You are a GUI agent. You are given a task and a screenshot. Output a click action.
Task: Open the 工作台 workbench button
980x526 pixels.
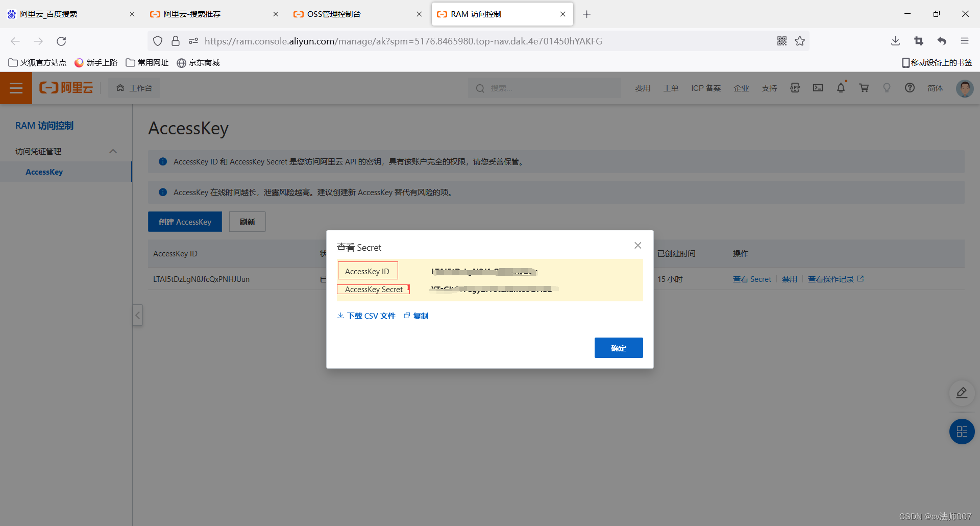pos(134,88)
